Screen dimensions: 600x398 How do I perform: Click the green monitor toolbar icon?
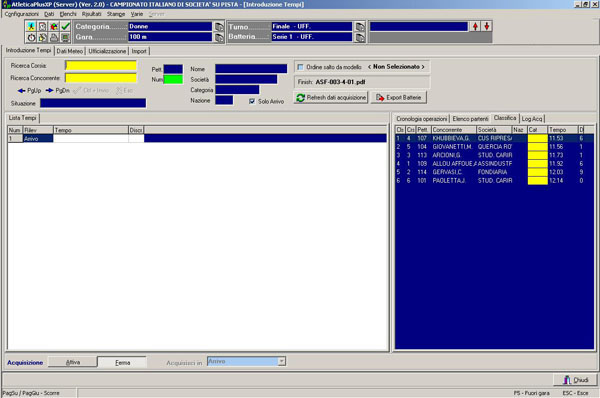point(65,37)
